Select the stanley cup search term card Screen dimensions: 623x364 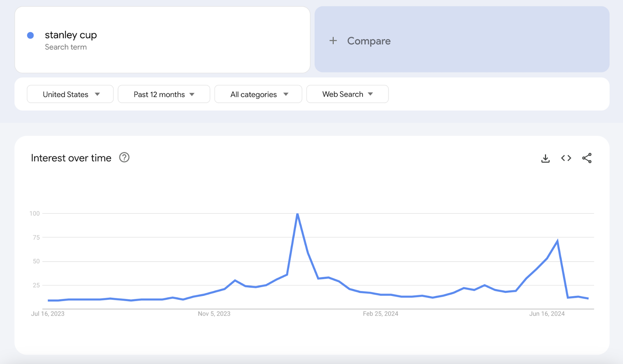(x=162, y=40)
